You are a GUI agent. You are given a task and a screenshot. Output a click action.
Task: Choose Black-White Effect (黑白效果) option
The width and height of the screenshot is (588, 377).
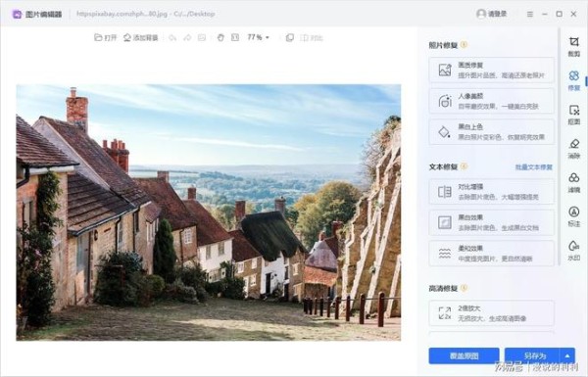[x=491, y=222]
